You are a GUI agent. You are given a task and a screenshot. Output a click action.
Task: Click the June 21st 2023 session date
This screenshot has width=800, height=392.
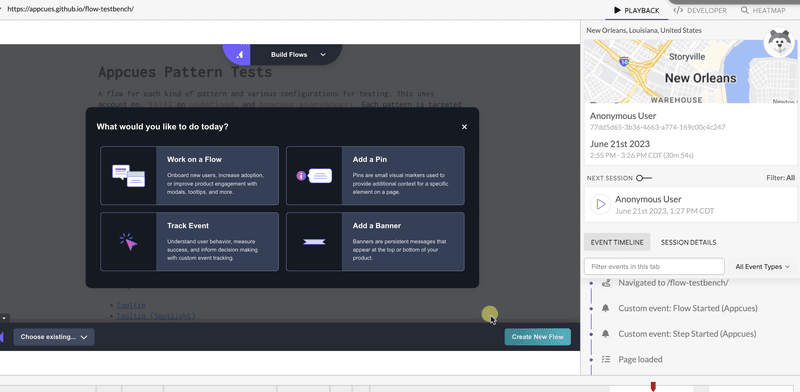pos(620,144)
